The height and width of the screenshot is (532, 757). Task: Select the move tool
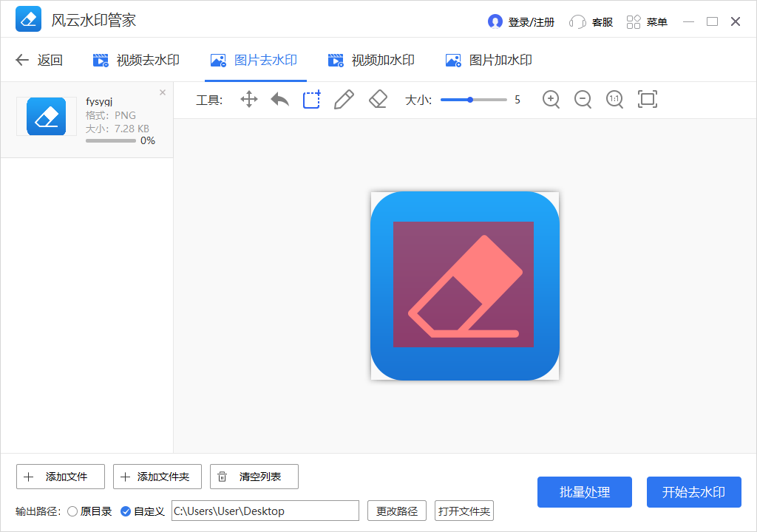[249, 98]
